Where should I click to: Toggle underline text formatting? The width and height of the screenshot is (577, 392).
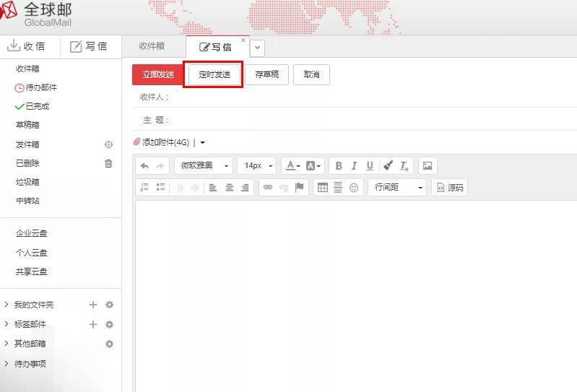[370, 166]
